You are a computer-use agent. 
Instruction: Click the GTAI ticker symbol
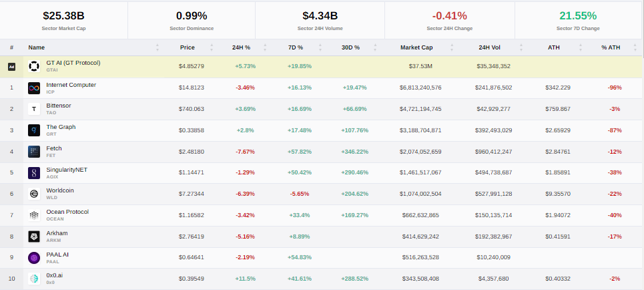(x=52, y=70)
